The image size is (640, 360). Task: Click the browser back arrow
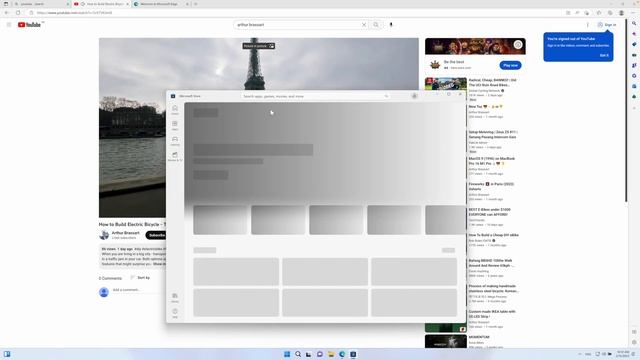tap(7, 13)
